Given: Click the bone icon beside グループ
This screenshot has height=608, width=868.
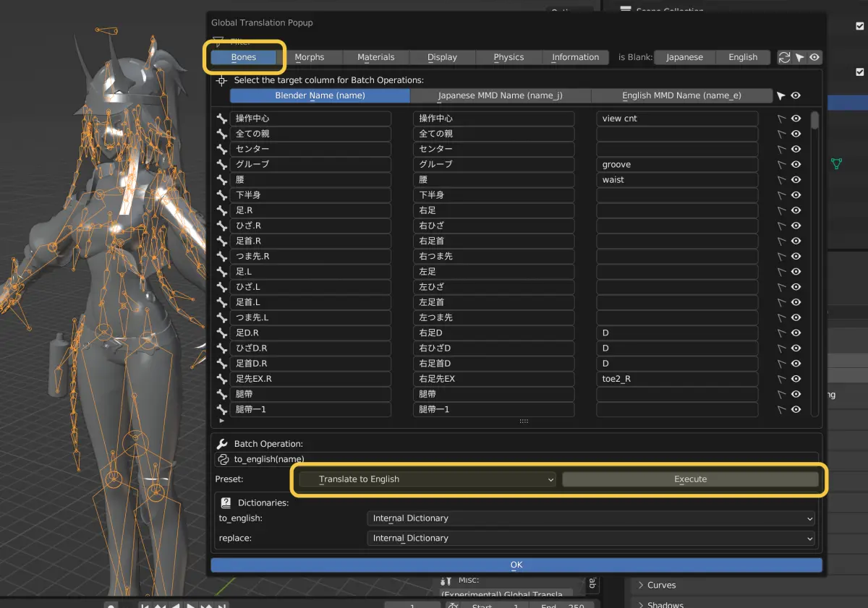Looking at the screenshot, I should 222,164.
